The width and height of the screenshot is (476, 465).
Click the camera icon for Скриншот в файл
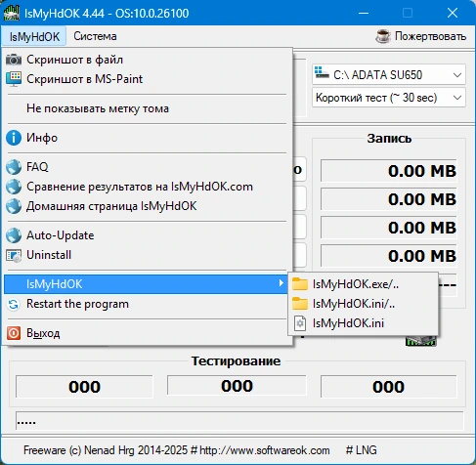click(x=14, y=60)
